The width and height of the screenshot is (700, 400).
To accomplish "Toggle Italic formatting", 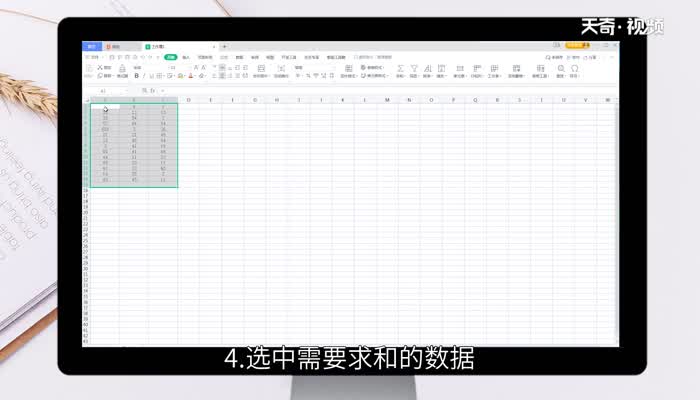I will 144,76.
